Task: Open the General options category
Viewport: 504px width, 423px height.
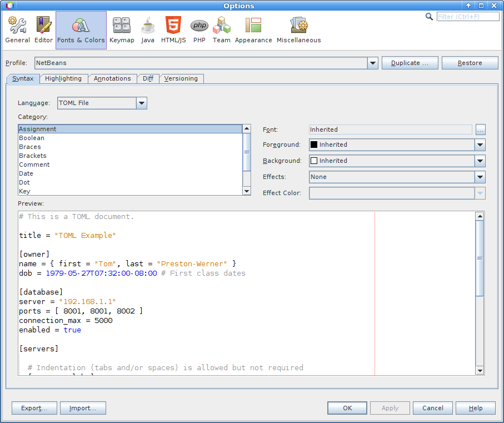Action: (17, 30)
